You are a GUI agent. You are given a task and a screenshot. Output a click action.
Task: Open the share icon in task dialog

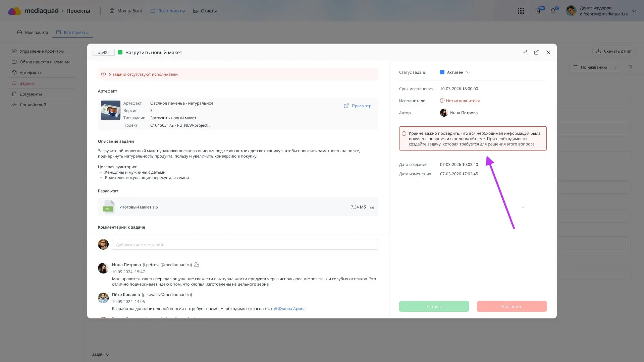tap(525, 52)
